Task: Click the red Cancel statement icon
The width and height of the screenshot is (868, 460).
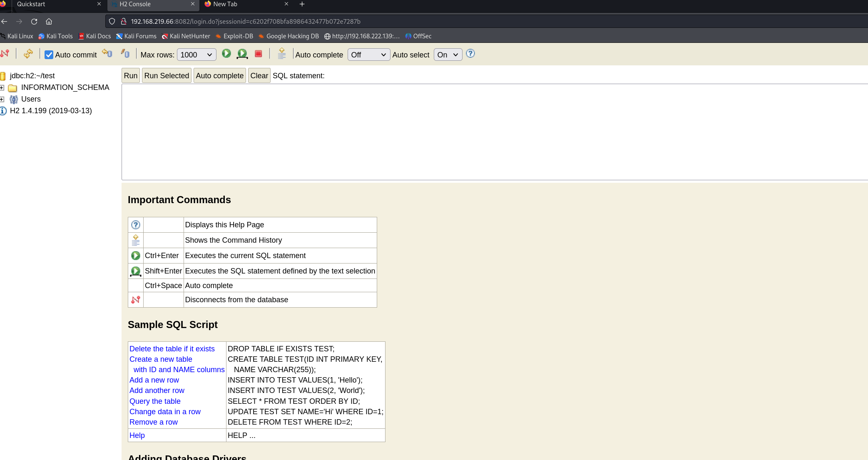Action: point(259,54)
